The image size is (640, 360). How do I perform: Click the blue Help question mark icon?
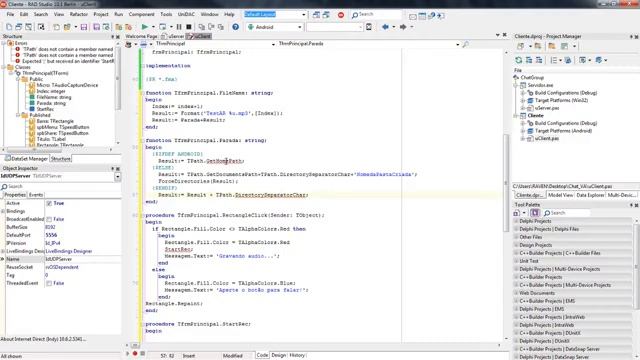click(x=236, y=27)
